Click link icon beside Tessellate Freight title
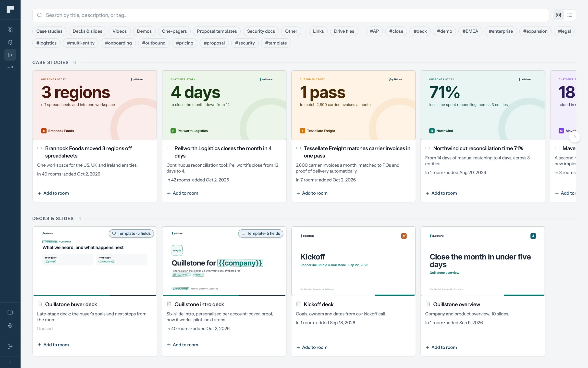Image resolution: width=588 pixels, height=368 pixels. pos(298,148)
